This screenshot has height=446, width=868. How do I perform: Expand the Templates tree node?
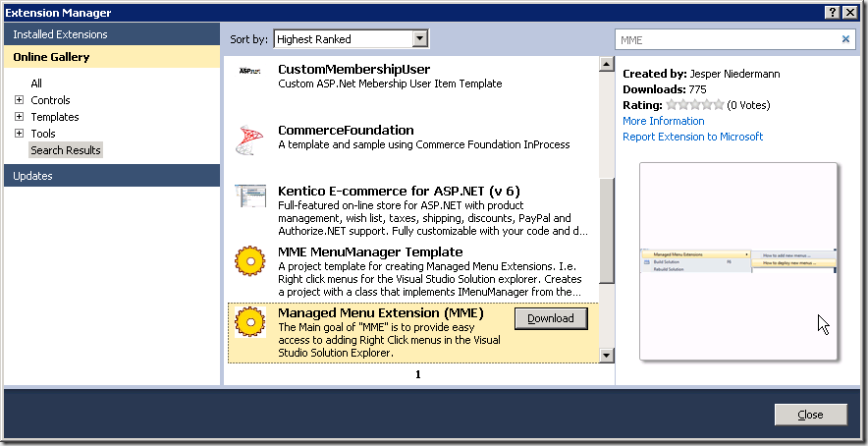click(x=20, y=117)
